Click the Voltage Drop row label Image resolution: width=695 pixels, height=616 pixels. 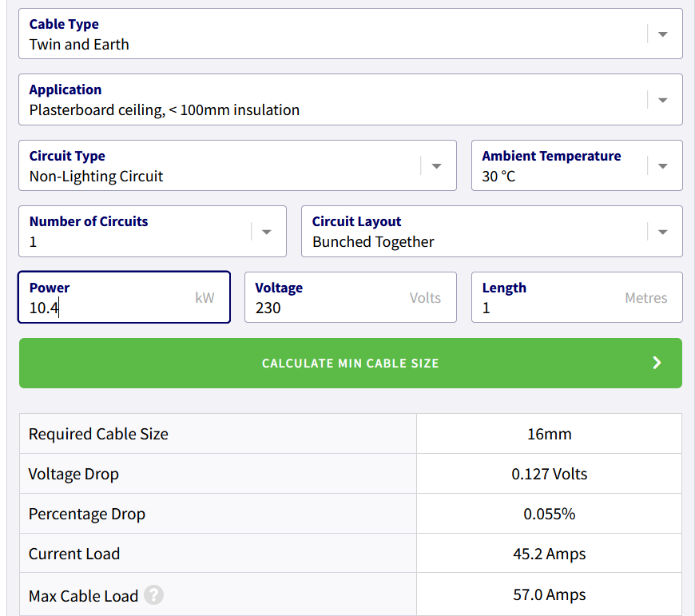(73, 474)
